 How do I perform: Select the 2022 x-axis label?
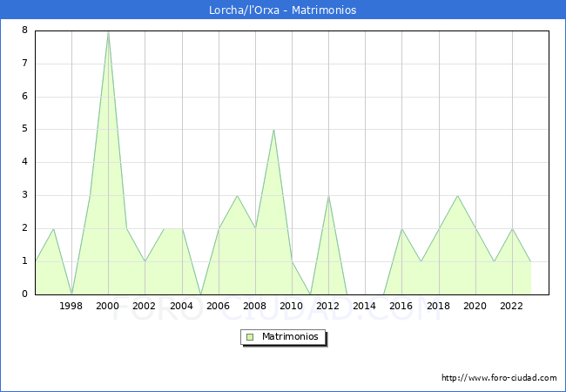coord(512,306)
